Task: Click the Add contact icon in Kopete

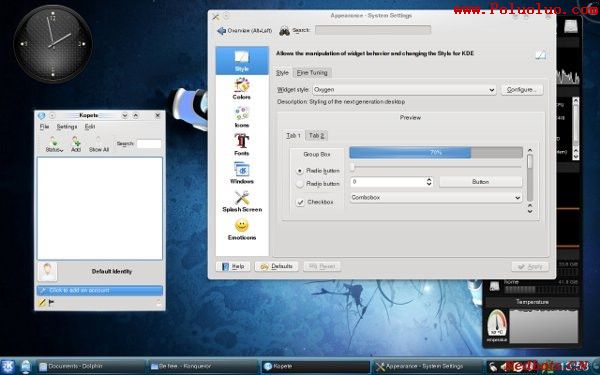Action: pyautogui.click(x=76, y=144)
